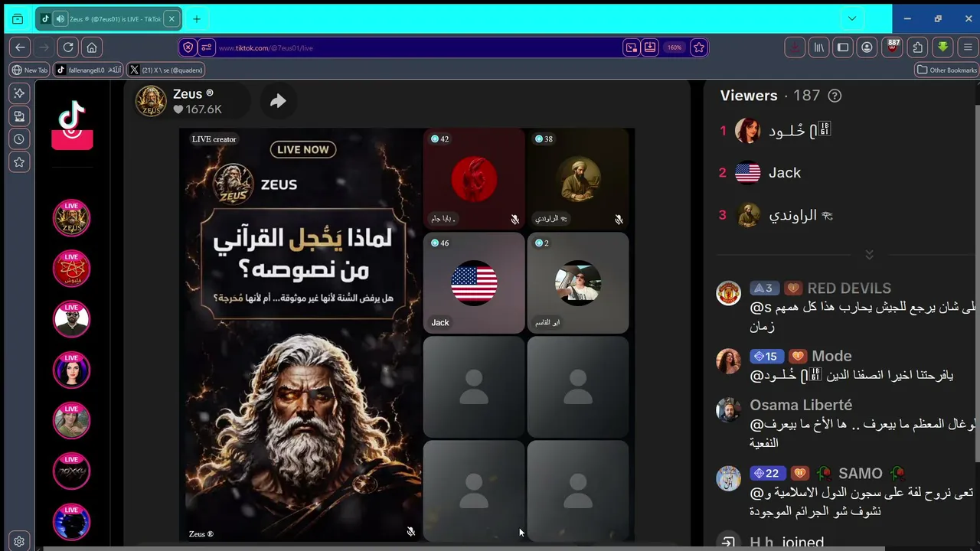Open the X (@quaderx) bookmark
980x551 pixels.
[166, 70]
